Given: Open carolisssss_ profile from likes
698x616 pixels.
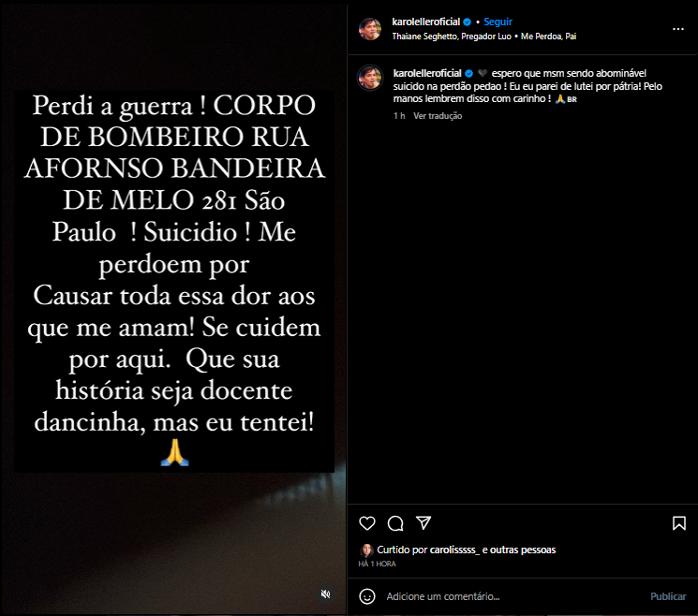Looking at the screenshot, I should coord(454,550).
